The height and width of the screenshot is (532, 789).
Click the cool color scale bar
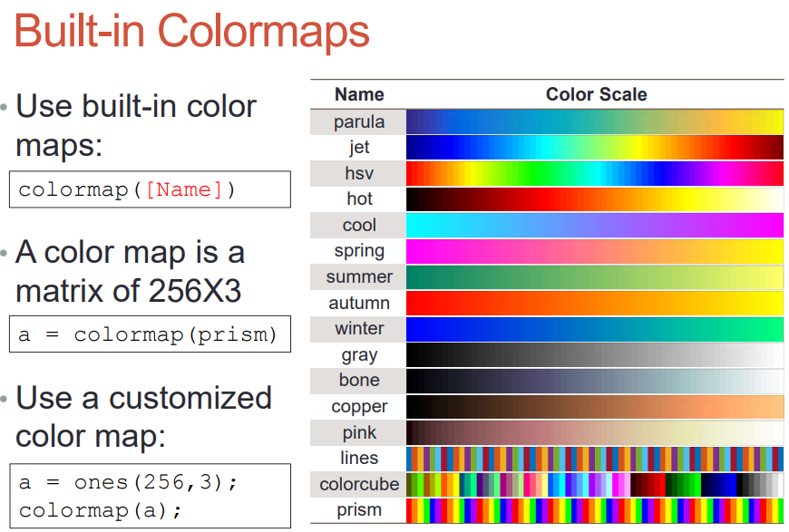(595, 226)
